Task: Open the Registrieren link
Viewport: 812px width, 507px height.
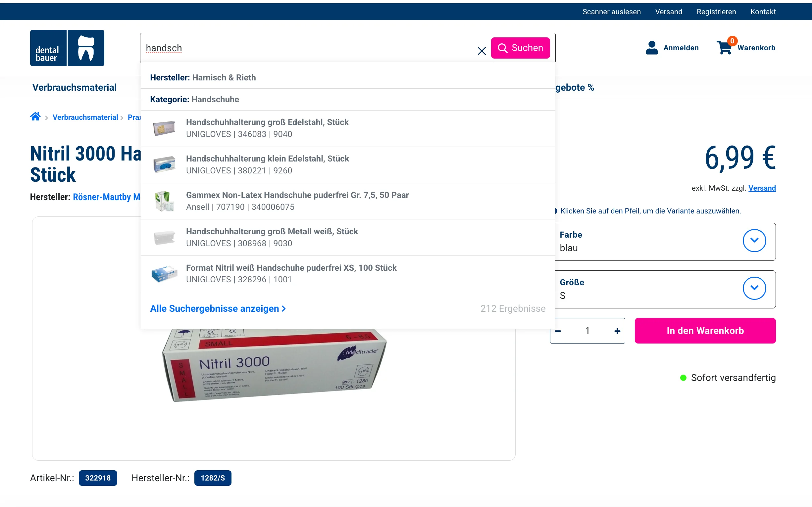Action: point(716,12)
